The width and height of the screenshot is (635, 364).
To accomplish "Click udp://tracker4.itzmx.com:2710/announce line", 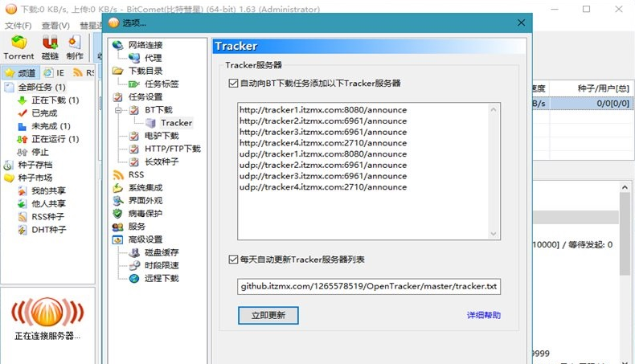I will point(323,187).
